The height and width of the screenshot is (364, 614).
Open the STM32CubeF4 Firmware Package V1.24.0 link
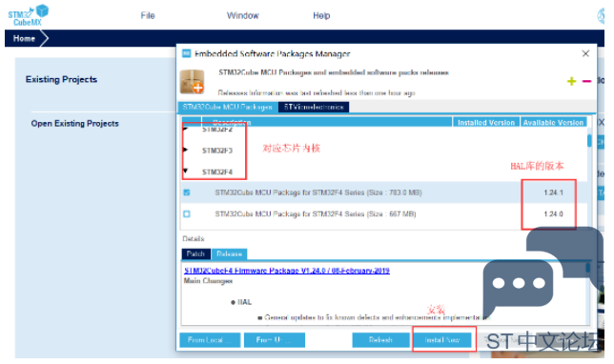click(x=287, y=271)
